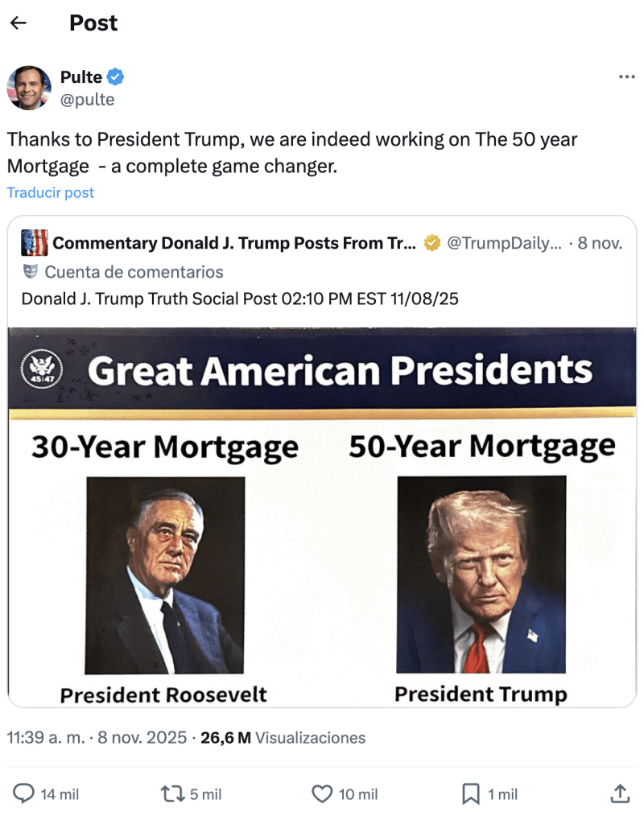The width and height of the screenshot is (644, 824).
Task: Click 'Traducir post' to translate
Action: [51, 192]
